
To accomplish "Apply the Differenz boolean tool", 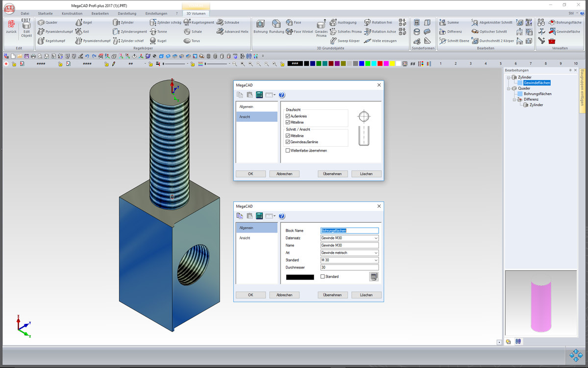I will pyautogui.click(x=450, y=31).
